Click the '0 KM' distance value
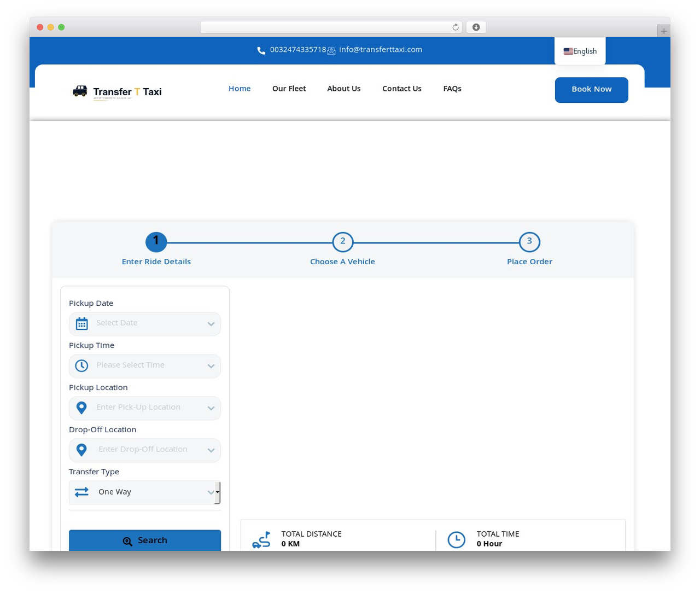 point(290,544)
